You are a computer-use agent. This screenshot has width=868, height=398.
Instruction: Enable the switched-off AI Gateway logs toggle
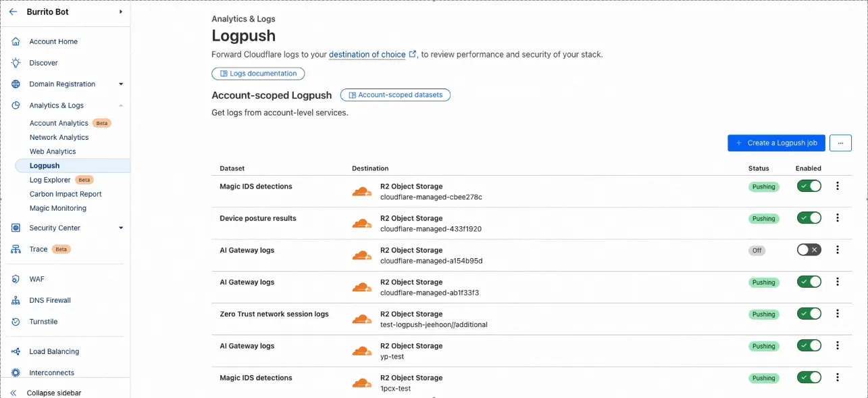pyautogui.click(x=809, y=249)
